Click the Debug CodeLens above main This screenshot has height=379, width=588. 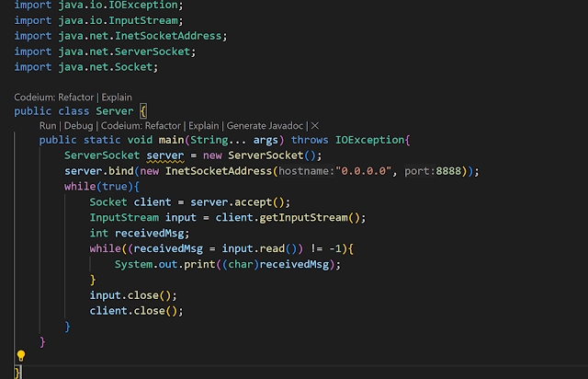pos(78,126)
